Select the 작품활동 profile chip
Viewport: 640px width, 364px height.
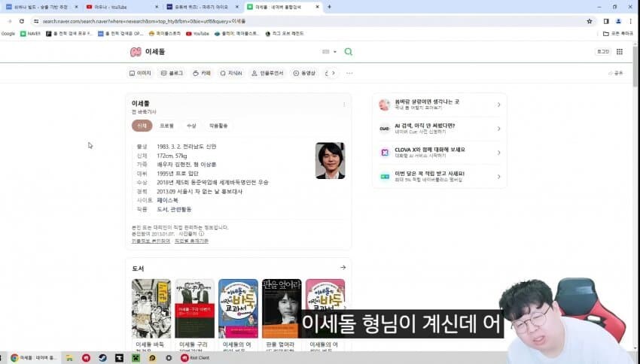[218, 126]
